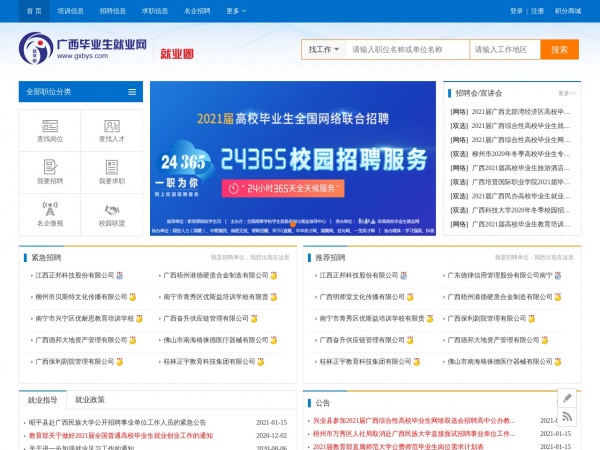Click the 登录 login link

[x=516, y=11]
